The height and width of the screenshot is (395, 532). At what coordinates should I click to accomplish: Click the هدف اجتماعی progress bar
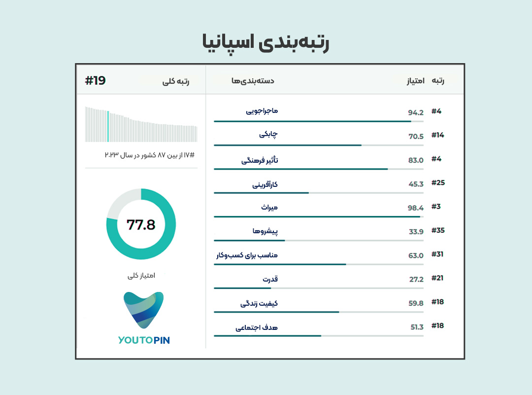319,336
